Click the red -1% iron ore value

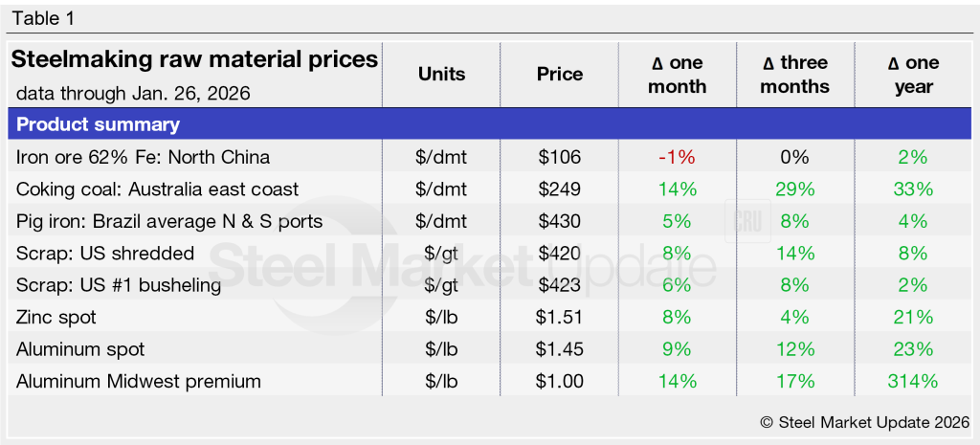pos(677,157)
